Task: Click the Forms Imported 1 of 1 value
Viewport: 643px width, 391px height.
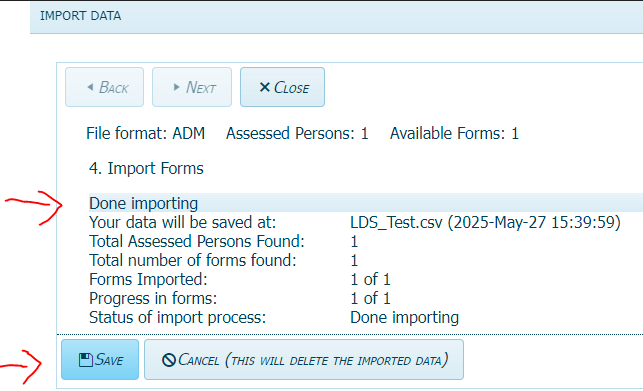Action: [370, 279]
